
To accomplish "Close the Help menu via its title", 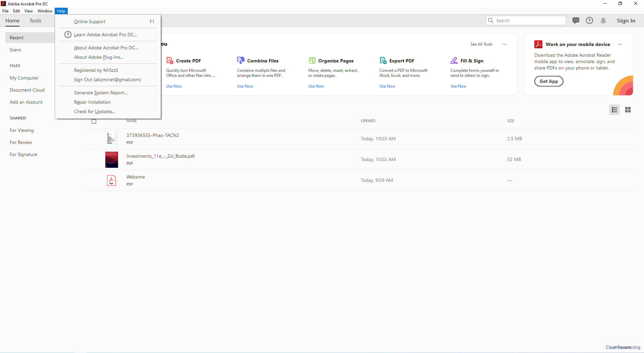I will tap(61, 11).
